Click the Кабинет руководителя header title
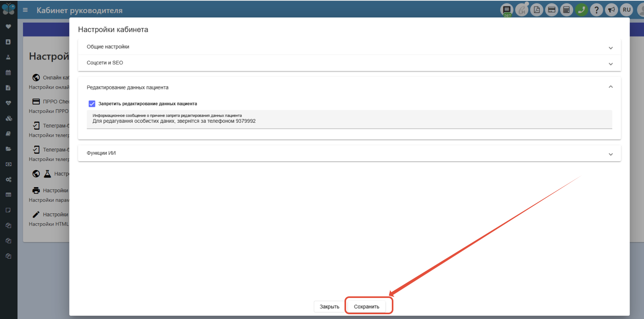 (80, 10)
